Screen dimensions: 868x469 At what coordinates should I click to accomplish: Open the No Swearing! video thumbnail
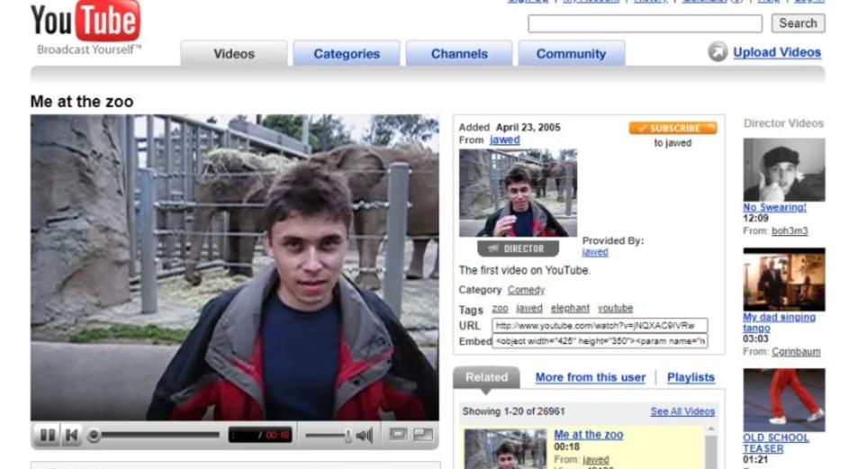click(x=784, y=169)
